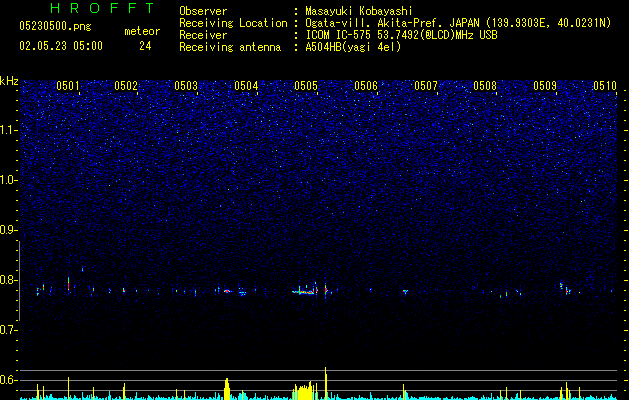Click the 0.6 frequency axis label

[x=8, y=380]
